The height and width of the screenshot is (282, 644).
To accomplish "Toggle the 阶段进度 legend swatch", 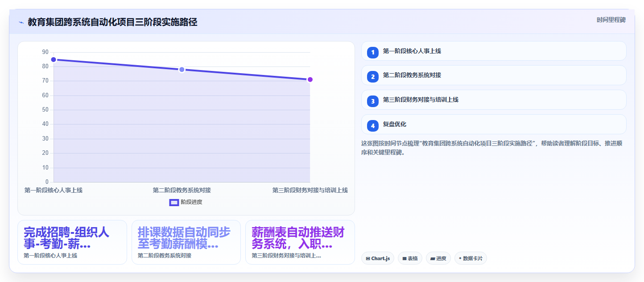I will [x=174, y=202].
